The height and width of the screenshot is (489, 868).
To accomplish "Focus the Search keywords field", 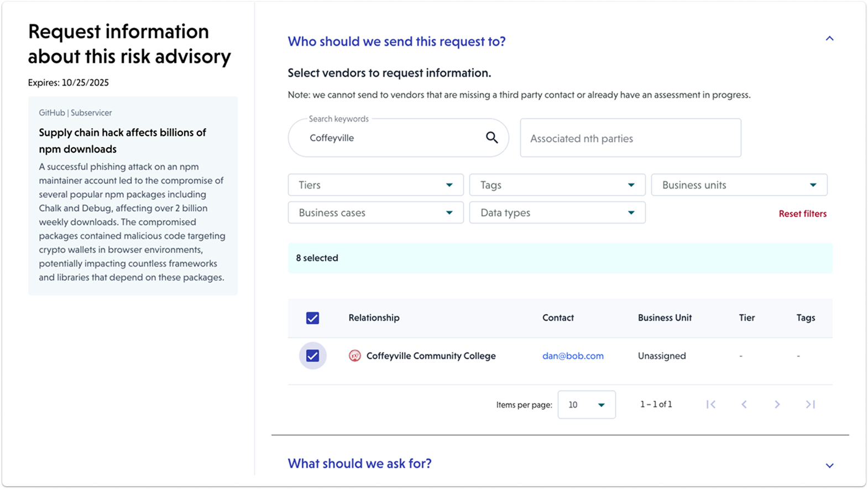I will point(398,138).
